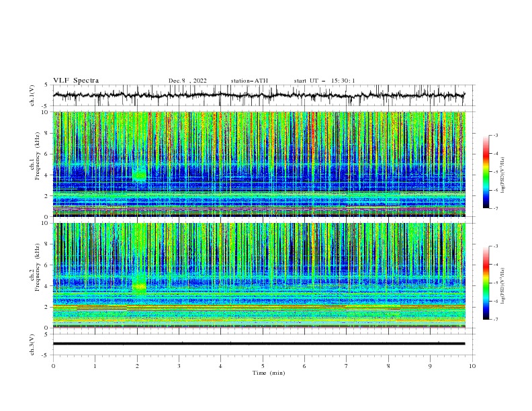
Task: Click the "-3" label on ch.1 color bar
Action: click(495, 135)
